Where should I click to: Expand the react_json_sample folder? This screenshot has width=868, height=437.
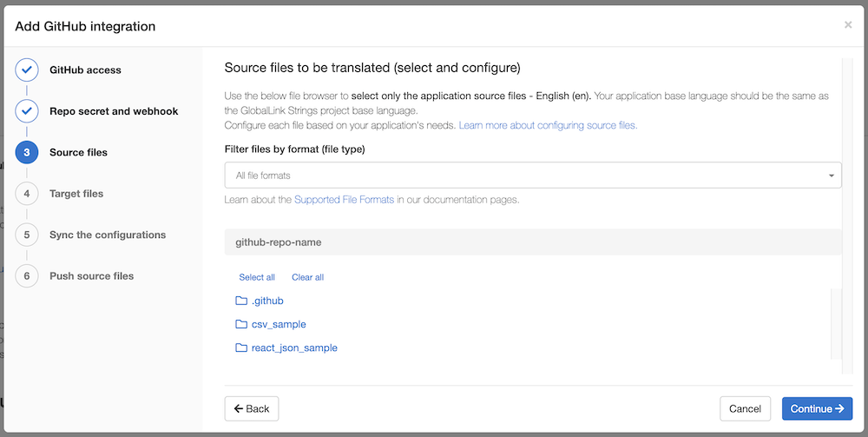coord(294,348)
